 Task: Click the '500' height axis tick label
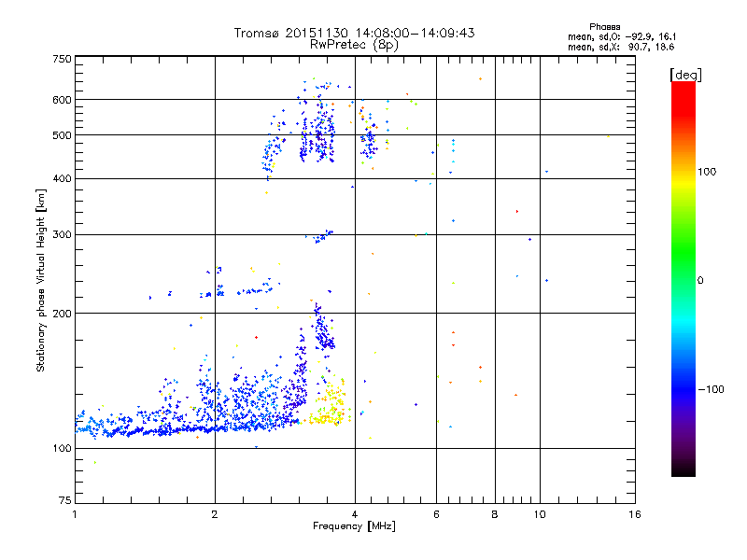click(x=62, y=135)
